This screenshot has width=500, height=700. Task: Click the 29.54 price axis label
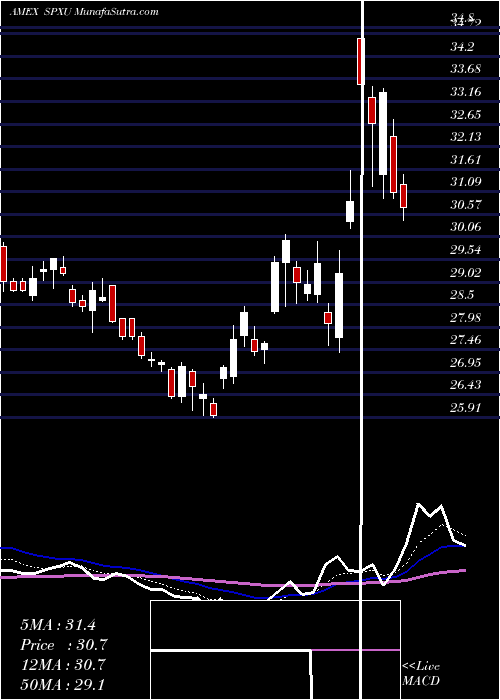tap(467, 250)
